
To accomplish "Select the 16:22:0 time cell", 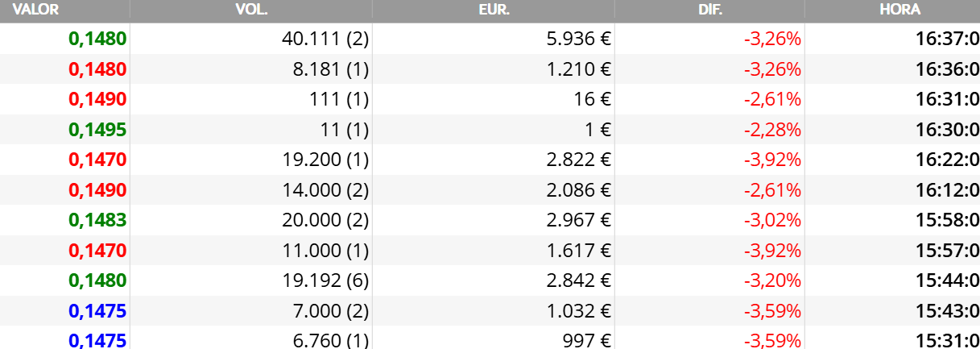I will [948, 160].
